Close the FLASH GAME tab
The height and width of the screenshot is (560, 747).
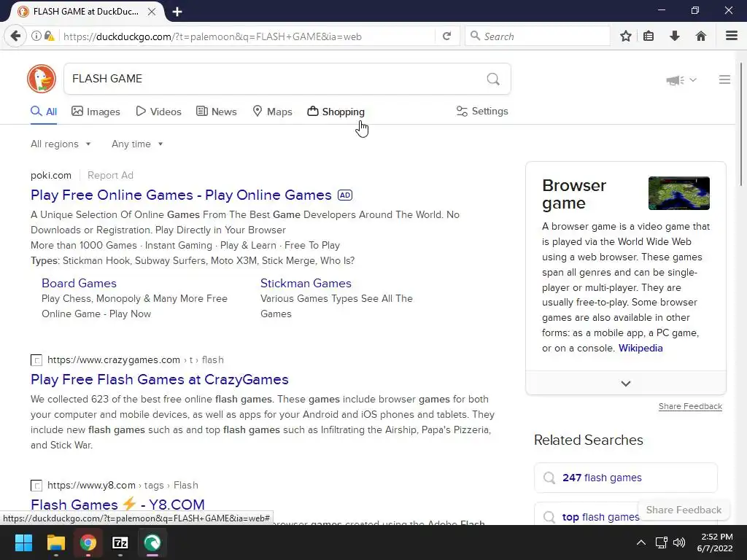point(152,12)
